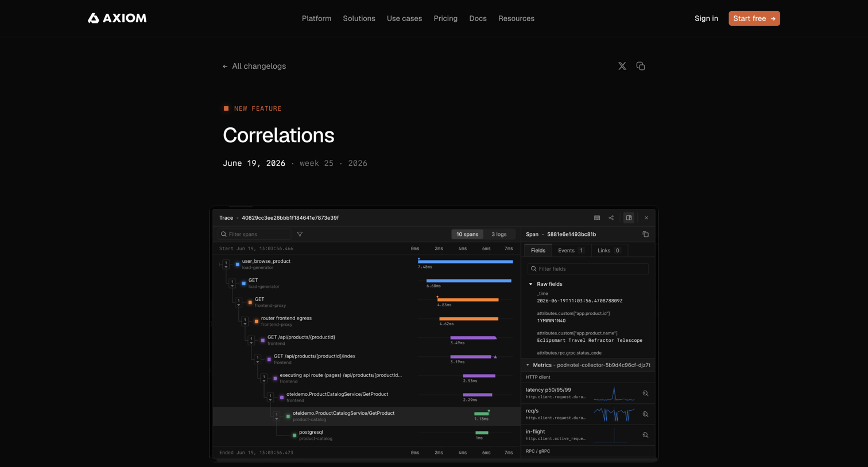Copy the span ID 5881e6e1493bc81b
Viewport: 868px width, 467px height.
(646, 235)
